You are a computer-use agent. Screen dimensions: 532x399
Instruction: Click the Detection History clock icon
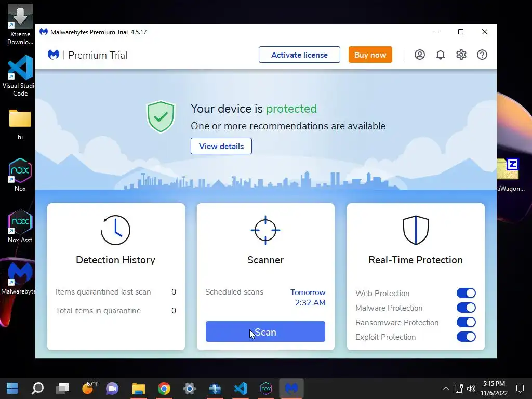[x=115, y=230]
